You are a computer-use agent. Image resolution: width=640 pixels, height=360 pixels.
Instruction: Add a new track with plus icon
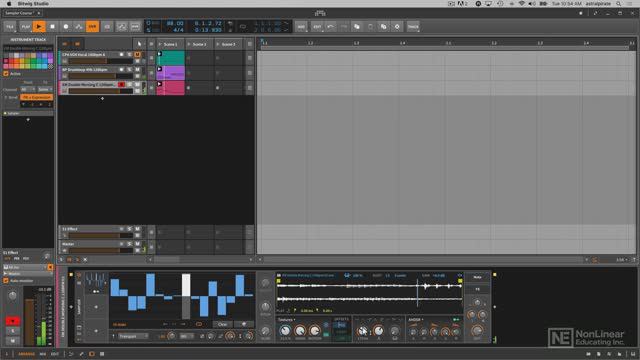coord(102,98)
